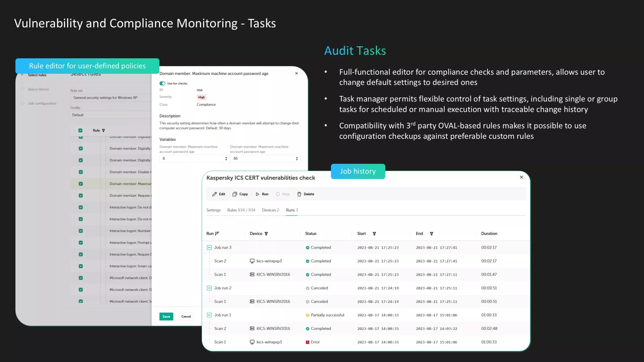Adjust the stepper arrows on the value 0 field
644x362 pixels.
coord(226,159)
